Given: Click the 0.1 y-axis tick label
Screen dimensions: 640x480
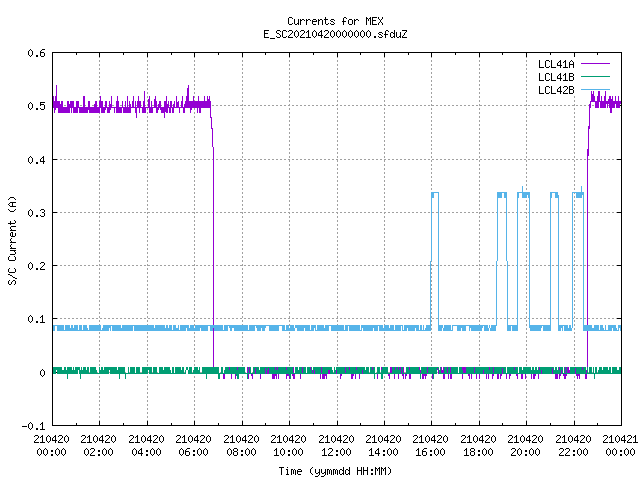Looking at the screenshot, I should coord(36,319).
